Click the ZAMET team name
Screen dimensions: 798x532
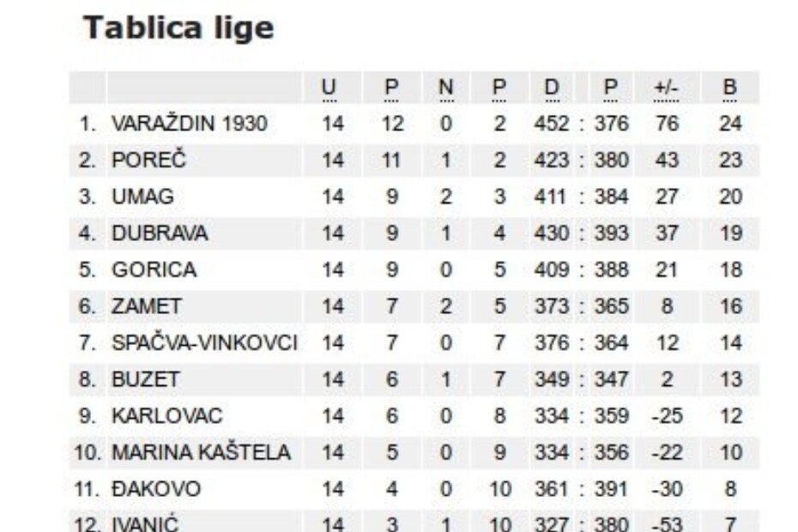(x=147, y=306)
